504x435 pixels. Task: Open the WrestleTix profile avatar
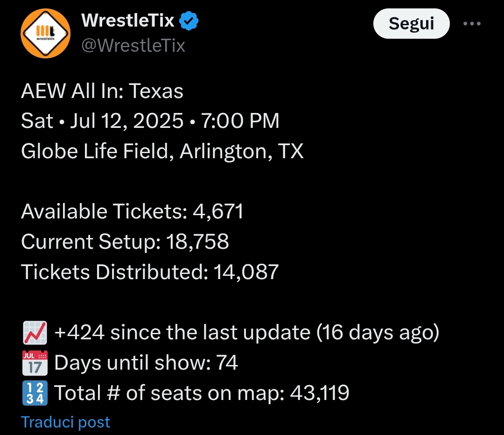(x=45, y=34)
